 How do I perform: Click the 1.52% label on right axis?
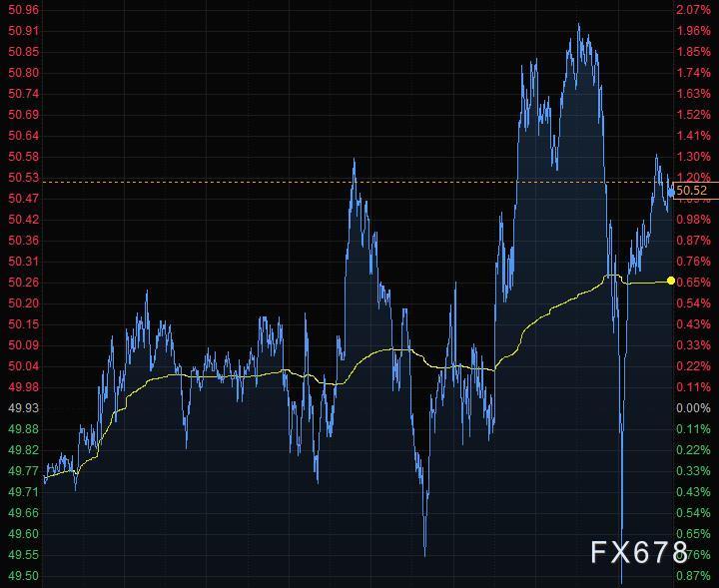pyautogui.click(x=693, y=115)
